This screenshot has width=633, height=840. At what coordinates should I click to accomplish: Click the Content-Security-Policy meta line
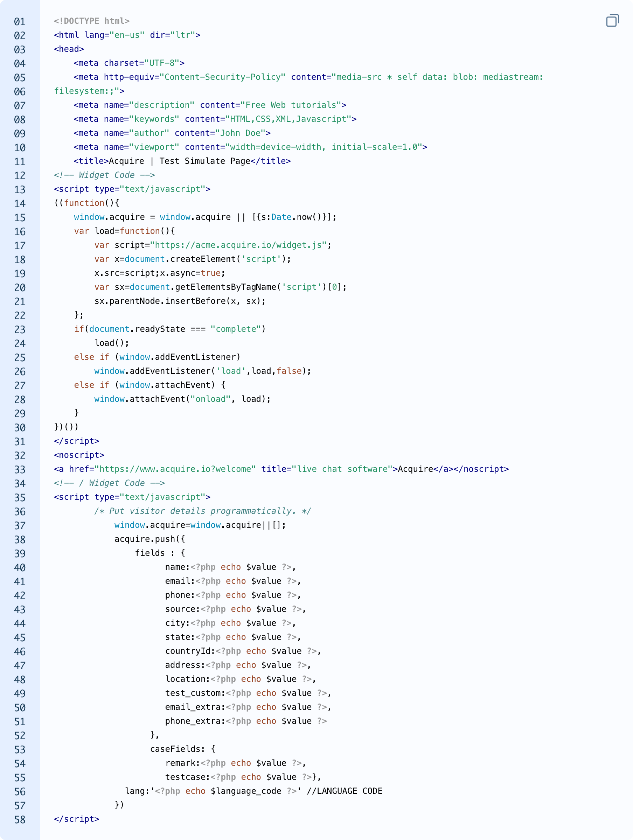click(x=308, y=77)
